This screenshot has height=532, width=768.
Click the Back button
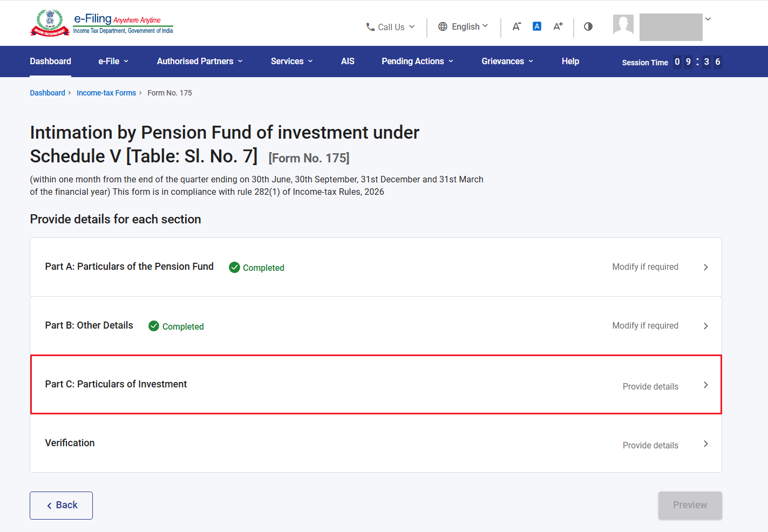(x=61, y=506)
